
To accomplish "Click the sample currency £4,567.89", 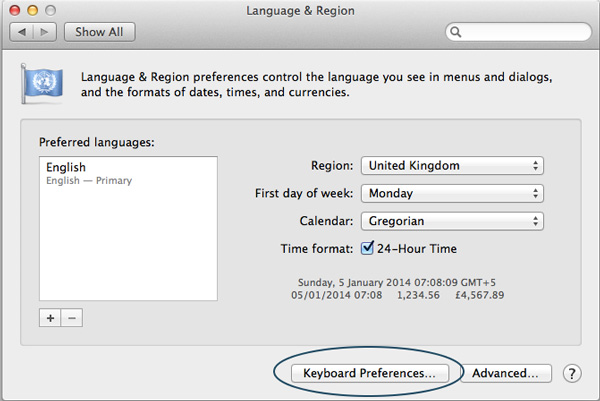I will pyautogui.click(x=479, y=295).
